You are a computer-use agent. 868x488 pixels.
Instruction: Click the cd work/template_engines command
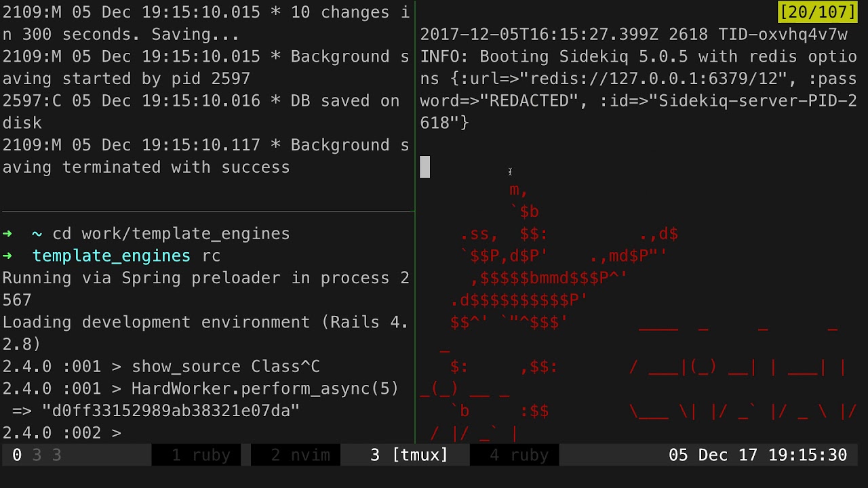pos(171,234)
